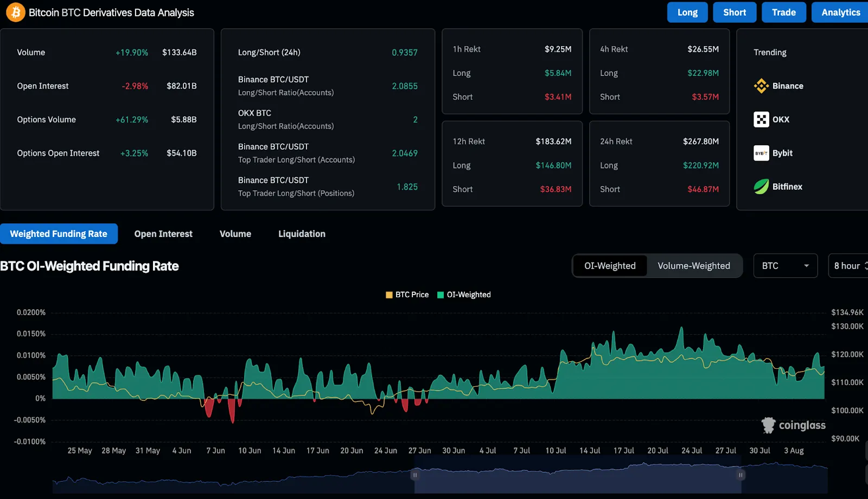Toggle BTC Price legend series

pyautogui.click(x=407, y=295)
